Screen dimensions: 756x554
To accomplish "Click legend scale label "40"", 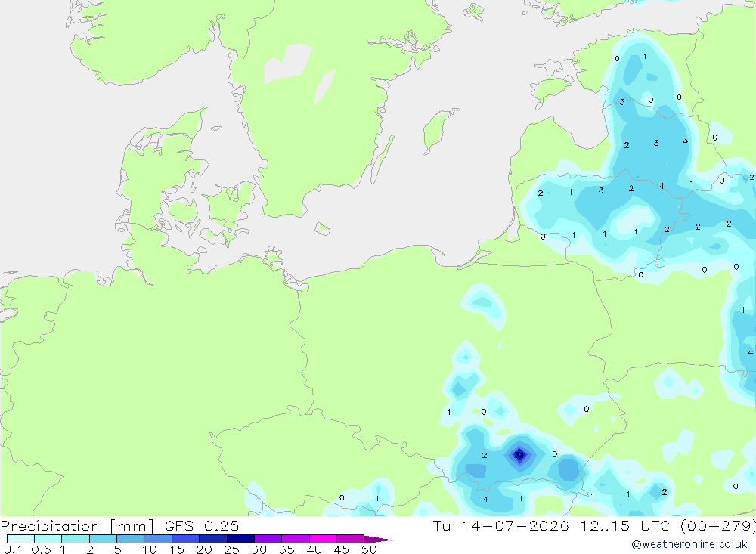I will click(x=314, y=549).
